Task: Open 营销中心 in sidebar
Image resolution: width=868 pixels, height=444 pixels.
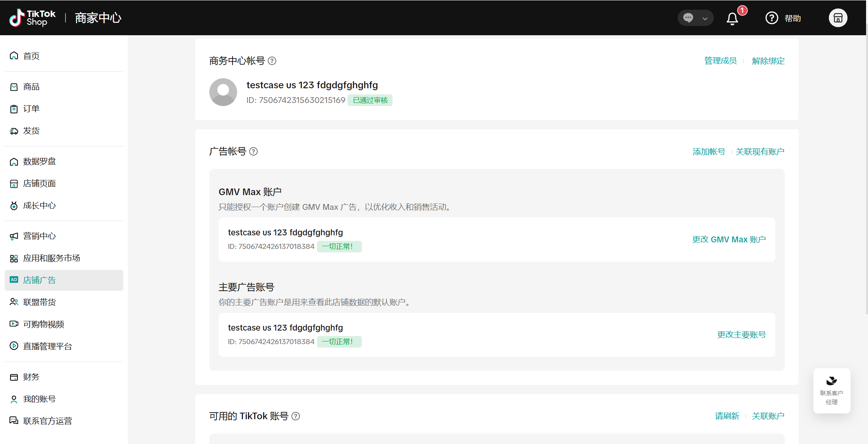Action: 40,236
